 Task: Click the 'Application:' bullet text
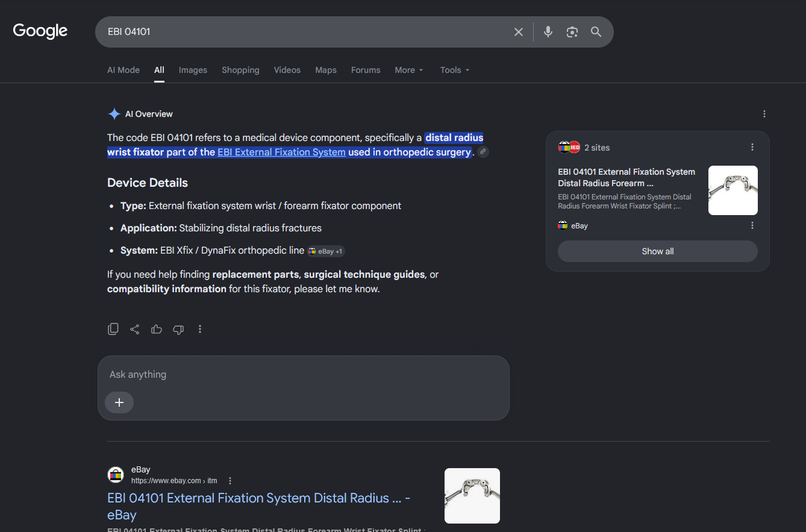pyautogui.click(x=221, y=228)
